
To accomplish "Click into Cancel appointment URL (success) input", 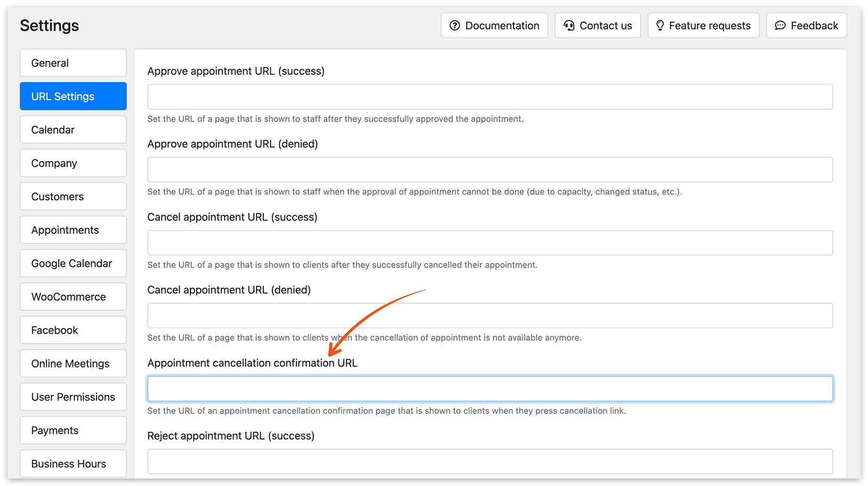I will coord(489,242).
